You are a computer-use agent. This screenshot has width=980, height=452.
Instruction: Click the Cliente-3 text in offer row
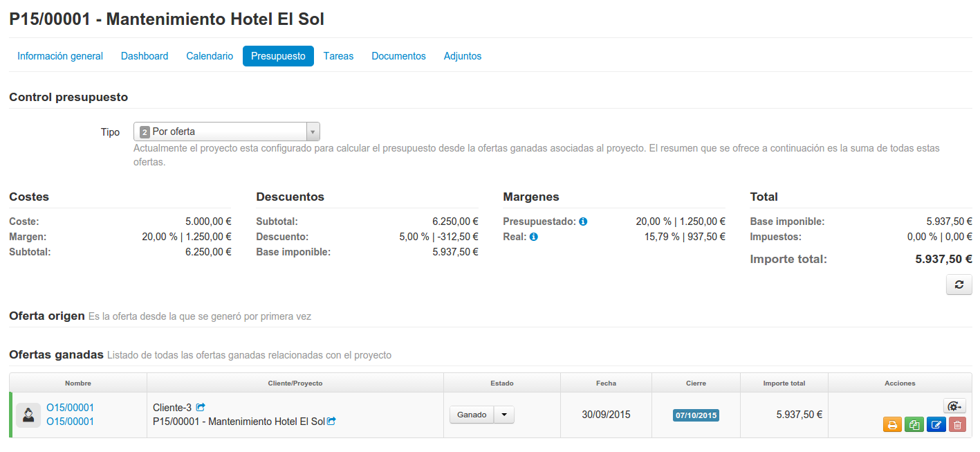tap(172, 408)
